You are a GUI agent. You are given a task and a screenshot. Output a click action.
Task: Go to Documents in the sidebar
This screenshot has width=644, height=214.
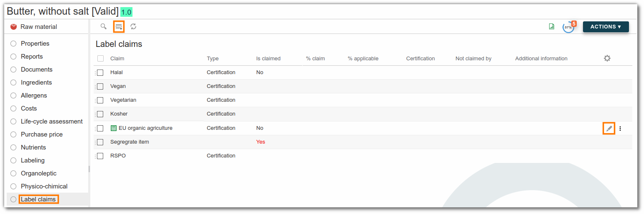[37, 70]
